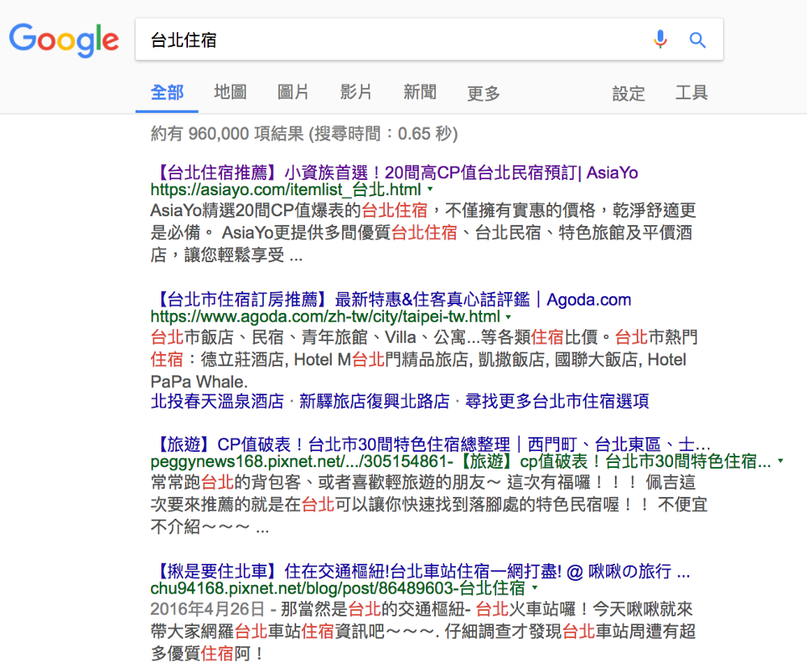Start voice search with microphone icon
807x672 pixels.
[x=660, y=39]
